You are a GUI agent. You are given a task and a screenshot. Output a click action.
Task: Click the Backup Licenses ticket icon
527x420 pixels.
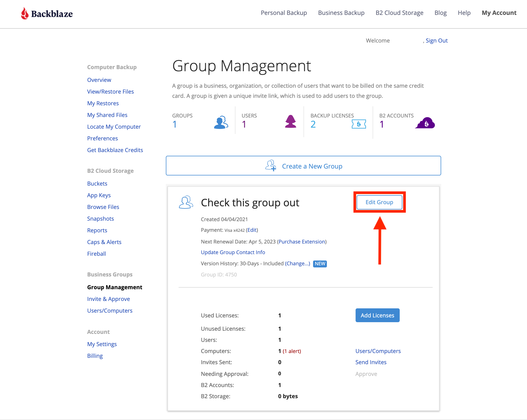(359, 124)
